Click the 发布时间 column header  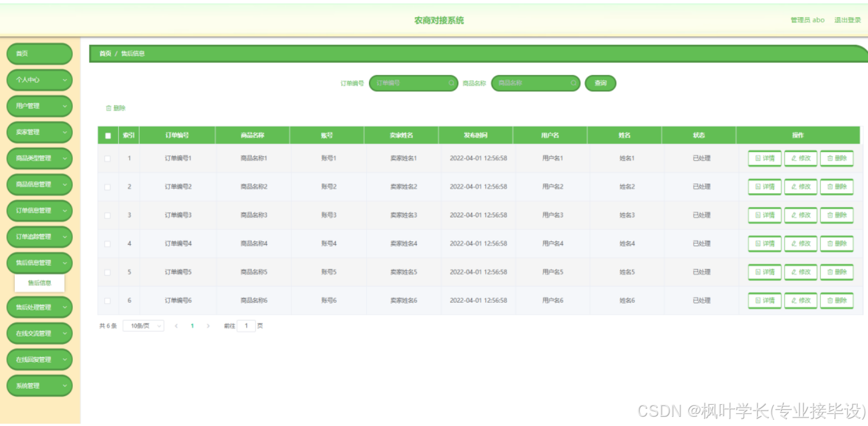click(x=476, y=135)
